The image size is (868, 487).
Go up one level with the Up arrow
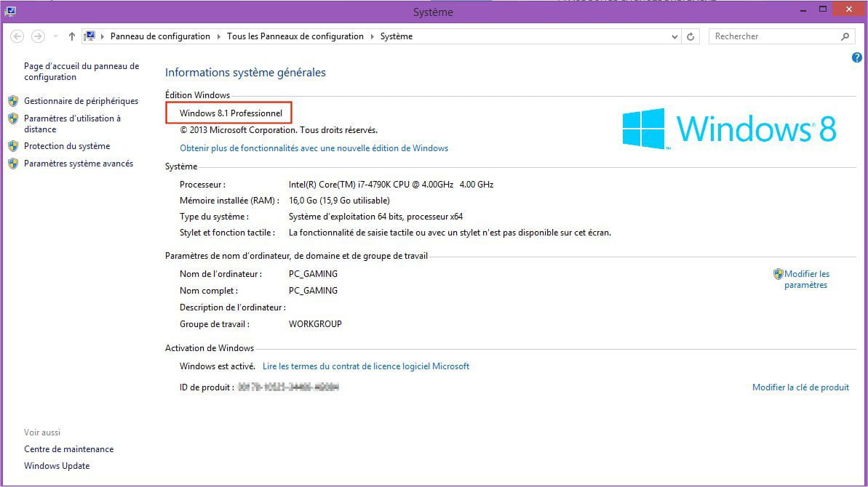tap(71, 36)
